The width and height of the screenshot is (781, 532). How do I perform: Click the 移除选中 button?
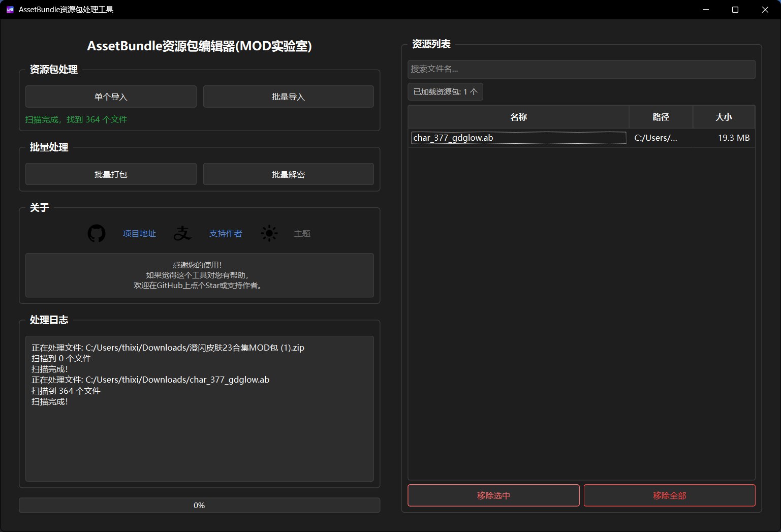click(493, 495)
